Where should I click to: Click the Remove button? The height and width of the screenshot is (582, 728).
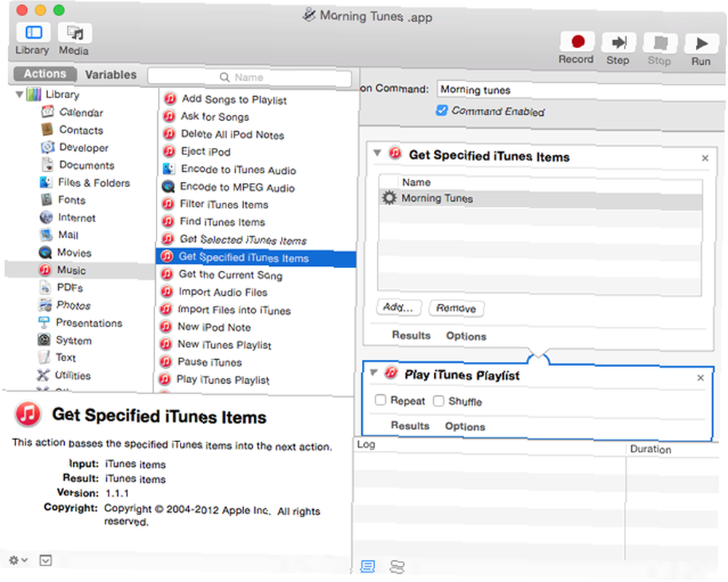click(456, 308)
